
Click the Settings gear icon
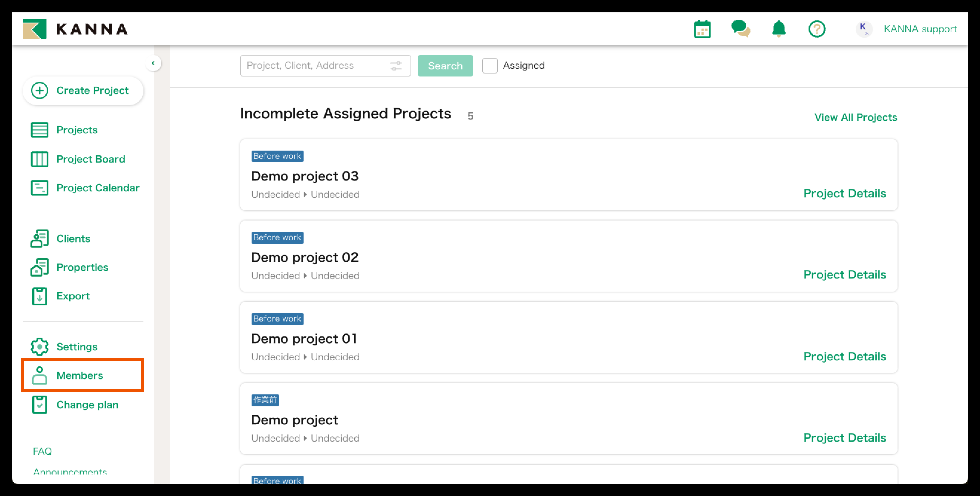click(39, 347)
